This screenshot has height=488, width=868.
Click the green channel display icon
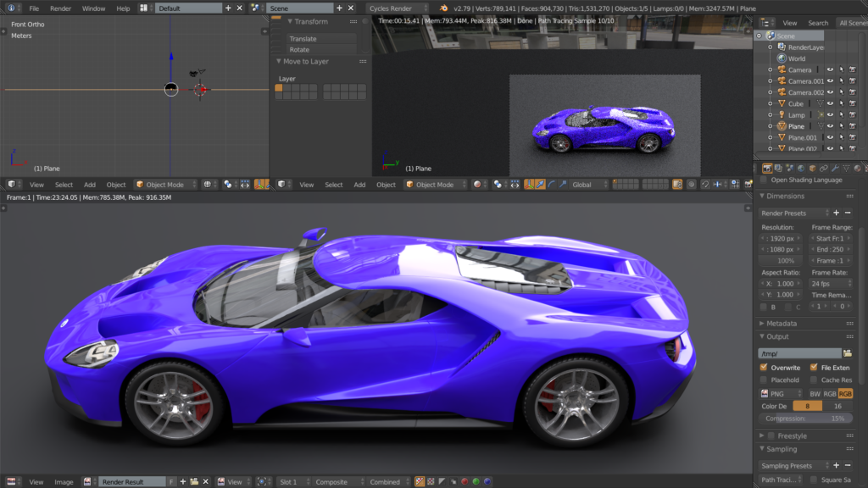click(x=476, y=481)
